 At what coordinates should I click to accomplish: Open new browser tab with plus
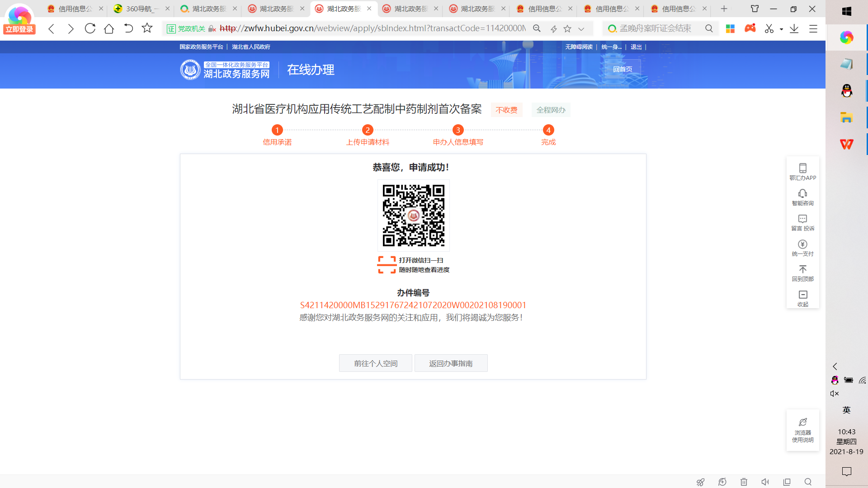[724, 9]
